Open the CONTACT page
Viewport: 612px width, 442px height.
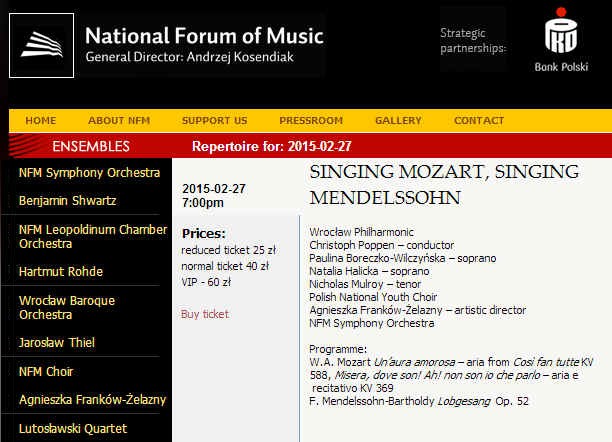pos(479,121)
